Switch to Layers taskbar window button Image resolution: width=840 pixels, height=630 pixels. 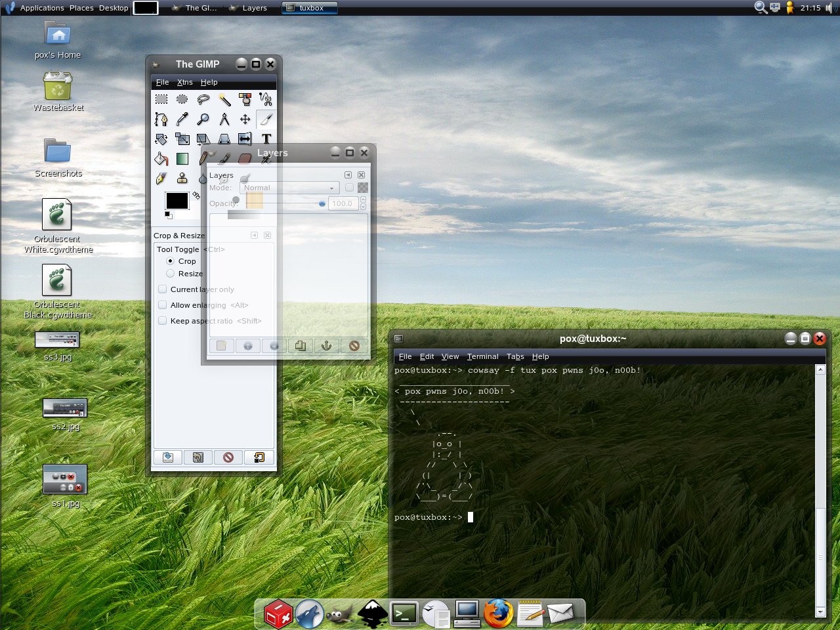249,8
